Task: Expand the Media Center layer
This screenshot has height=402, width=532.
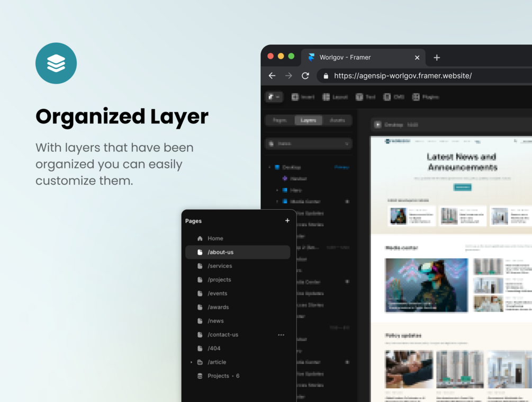Action: [x=277, y=202]
